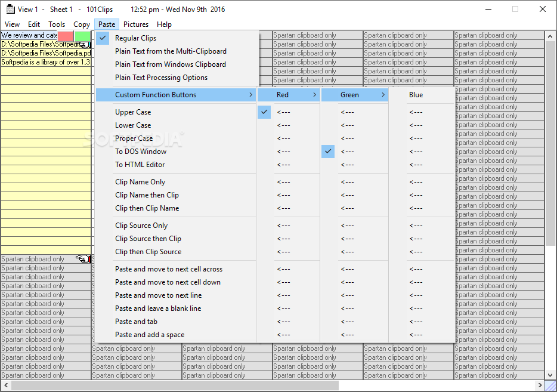Click the horizontal scrollbar right arrow

click(x=540, y=385)
